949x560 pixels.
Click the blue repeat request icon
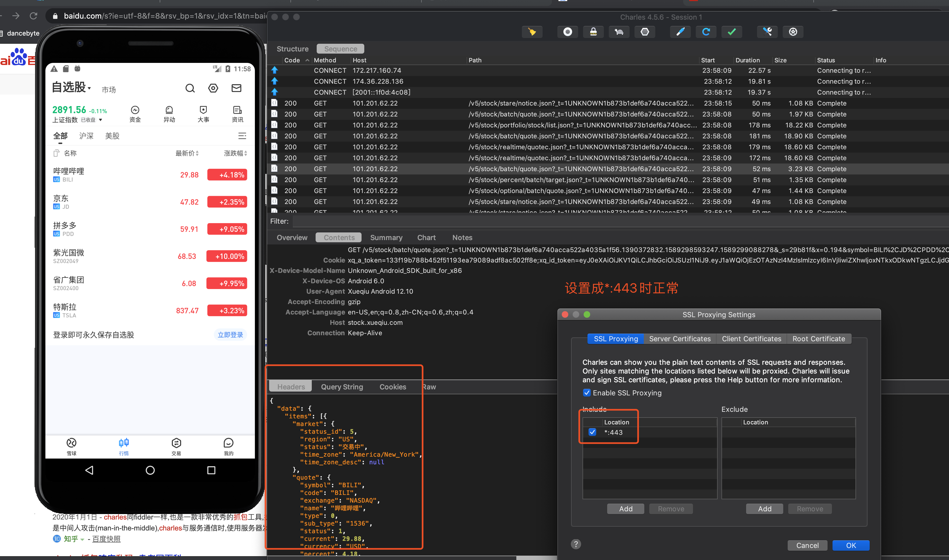[x=706, y=32]
